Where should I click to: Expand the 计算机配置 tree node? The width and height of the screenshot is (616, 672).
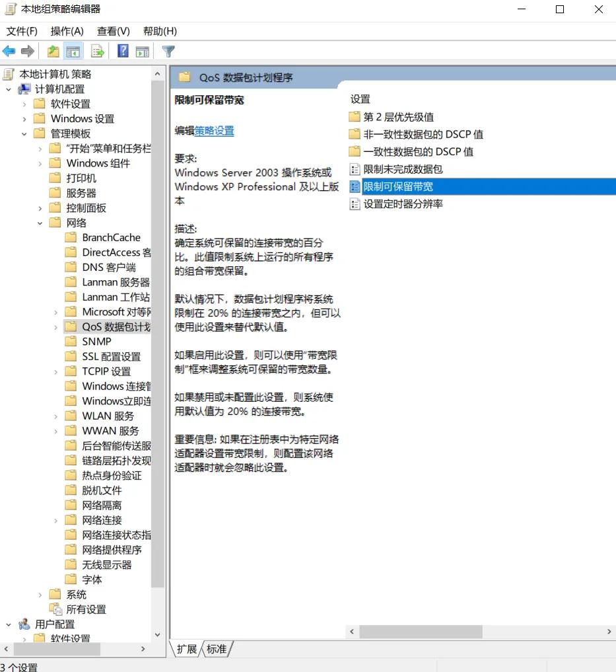(9, 89)
